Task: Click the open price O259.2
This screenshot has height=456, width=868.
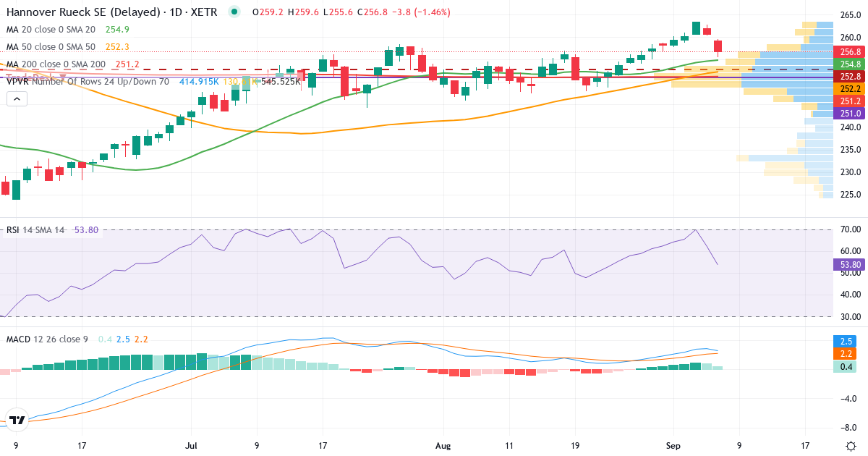Action: coord(268,12)
